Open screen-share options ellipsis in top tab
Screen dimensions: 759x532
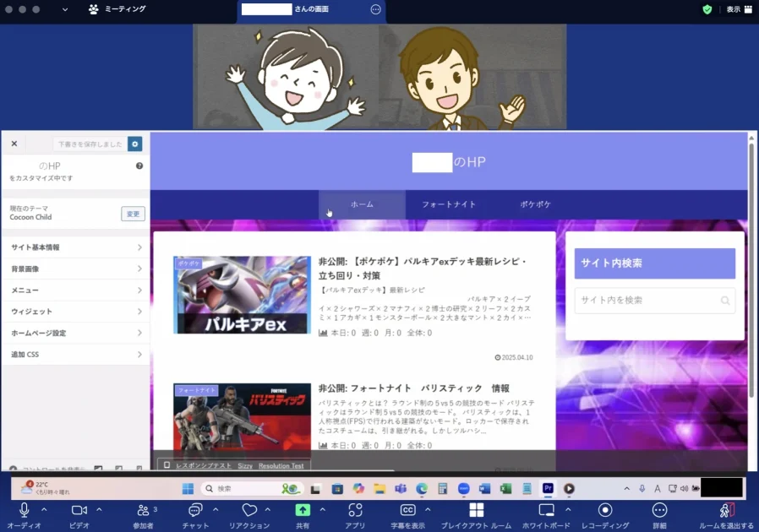point(375,9)
